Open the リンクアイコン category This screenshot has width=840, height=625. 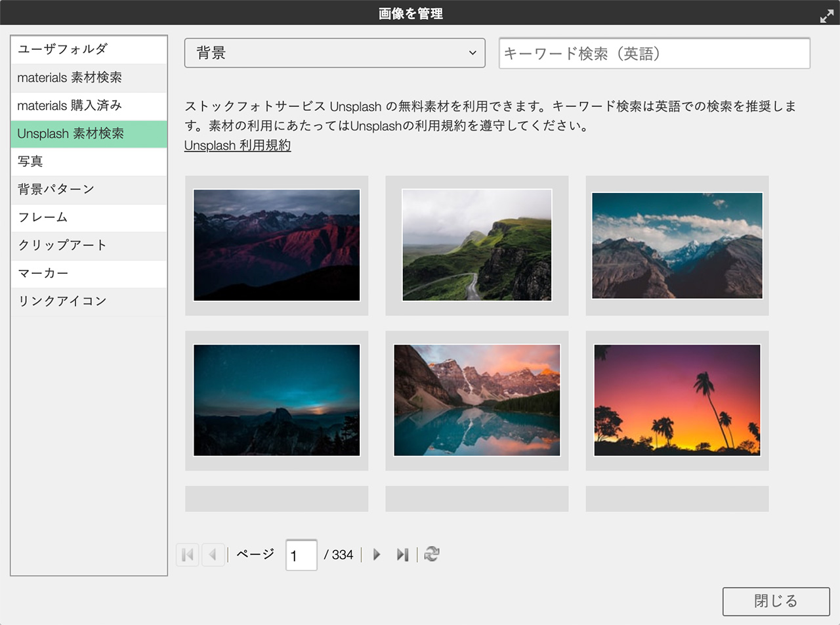tap(89, 301)
